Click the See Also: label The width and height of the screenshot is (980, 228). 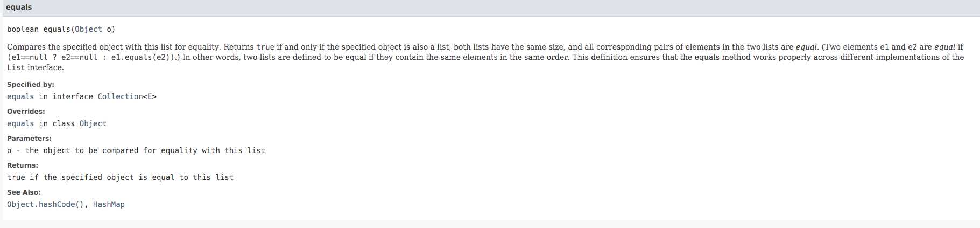(24, 192)
